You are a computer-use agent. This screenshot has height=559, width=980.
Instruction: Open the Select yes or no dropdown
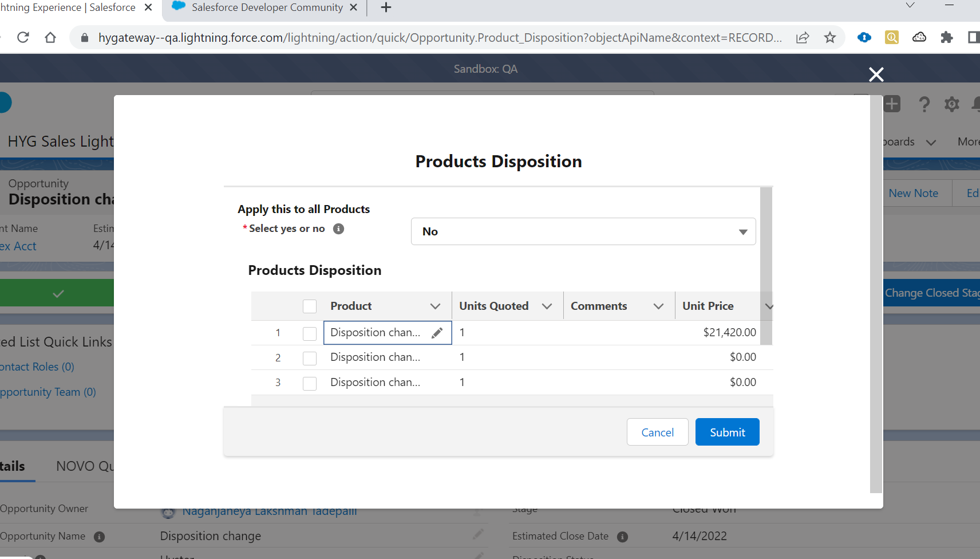583,231
